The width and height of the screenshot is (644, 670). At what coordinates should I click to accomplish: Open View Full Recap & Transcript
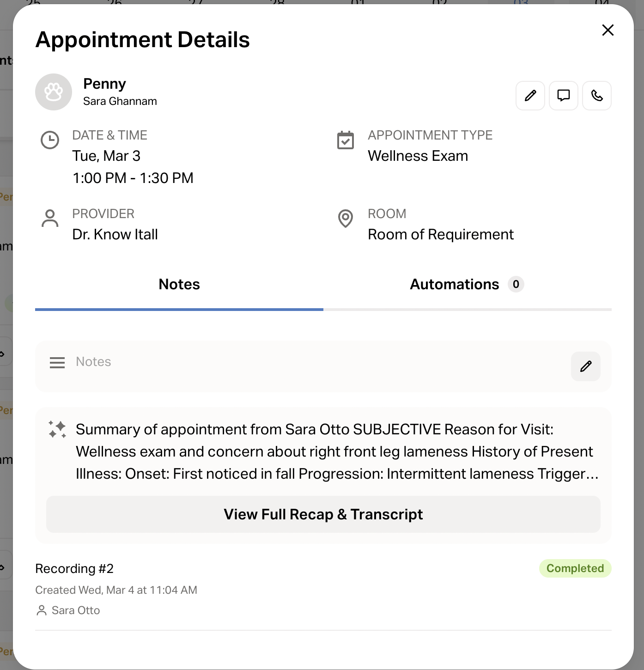tap(323, 514)
